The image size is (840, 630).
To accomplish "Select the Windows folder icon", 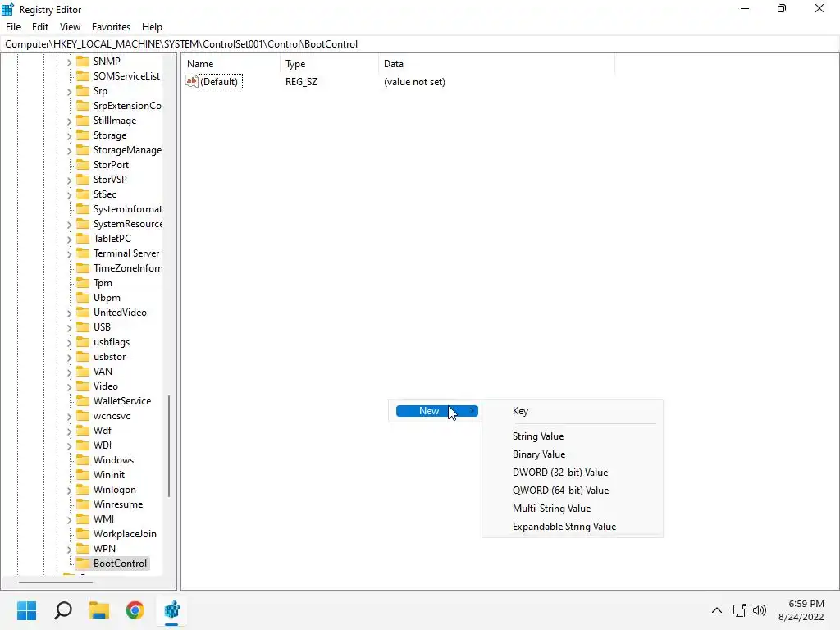I will point(83,460).
